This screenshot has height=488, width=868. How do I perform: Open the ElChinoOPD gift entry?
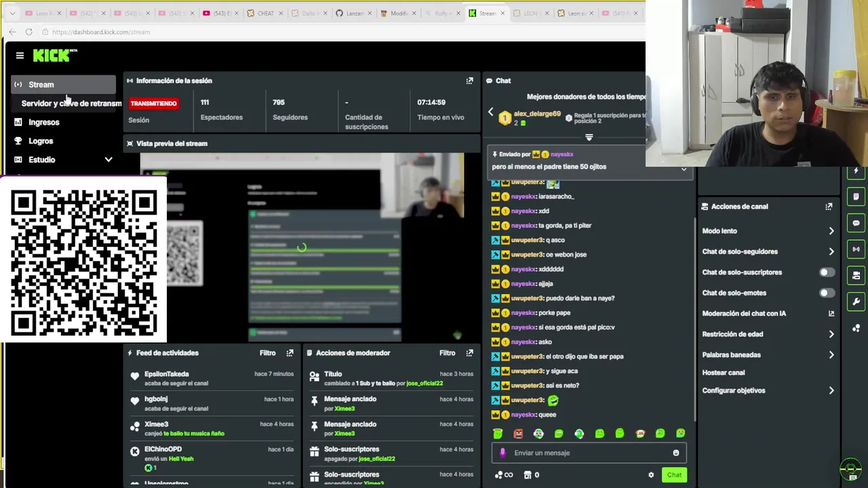tap(212, 458)
